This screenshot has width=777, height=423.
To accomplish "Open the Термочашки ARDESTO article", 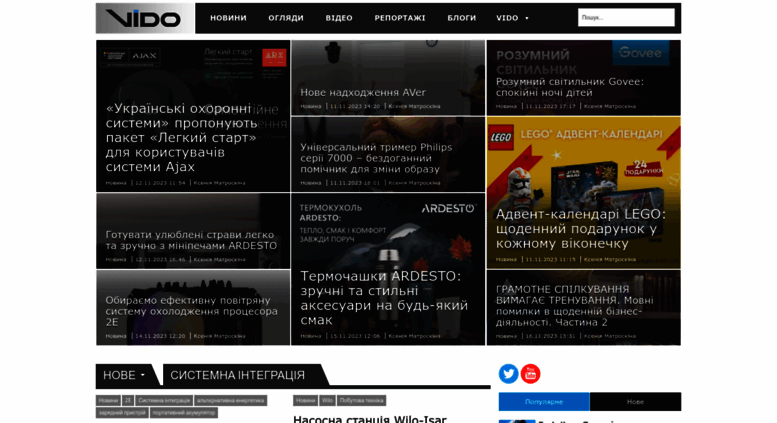I will pyautogui.click(x=384, y=298).
